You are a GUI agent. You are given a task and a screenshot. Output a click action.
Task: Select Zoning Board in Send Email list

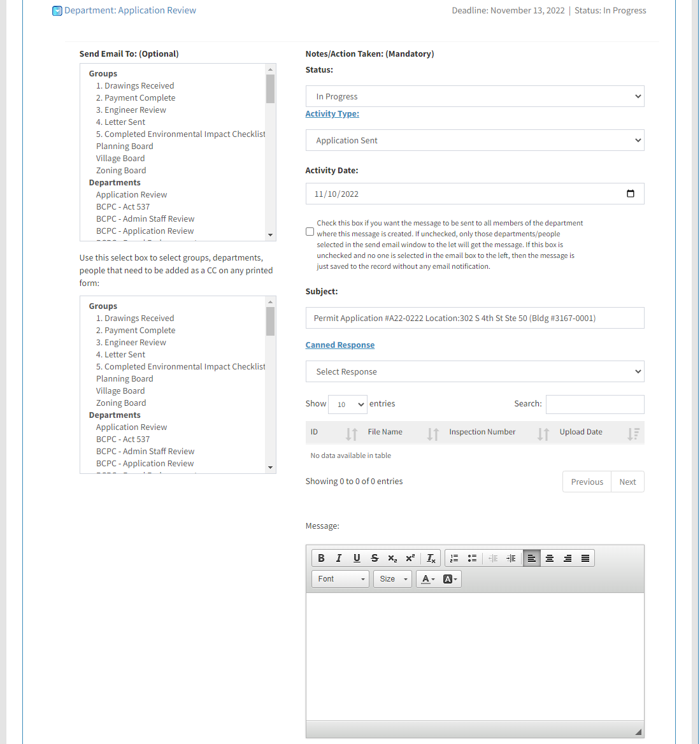click(121, 170)
